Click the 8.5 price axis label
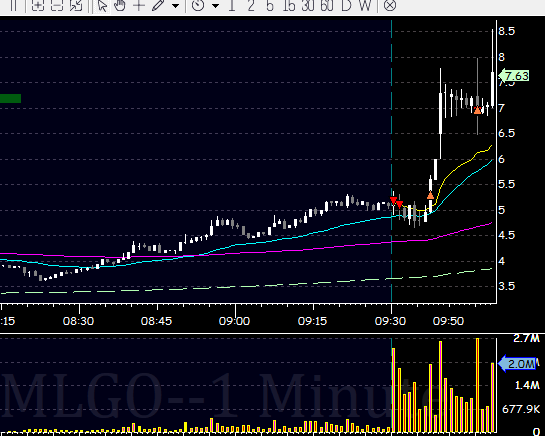Screen dimensions: 545x436 click(506, 31)
